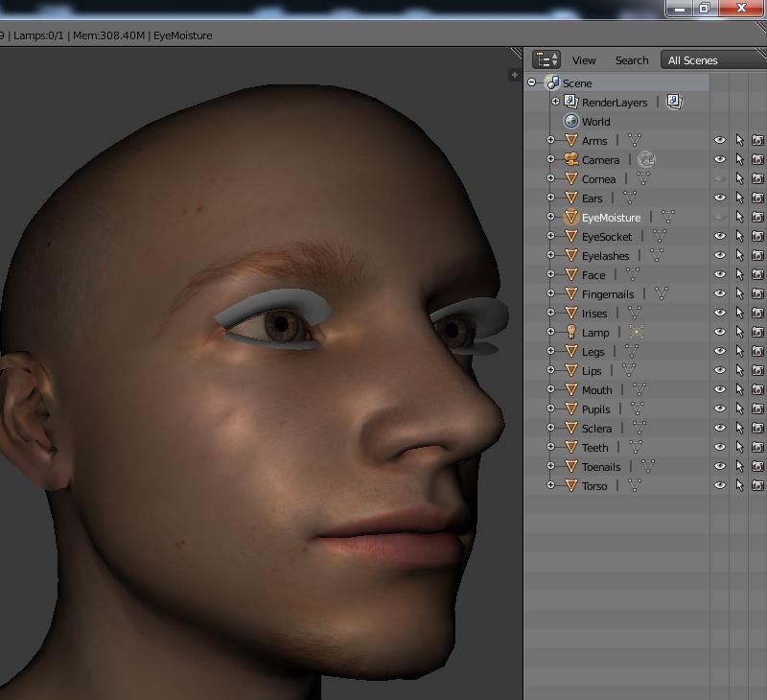The height and width of the screenshot is (700, 767).
Task: Expand the RenderLayers entry
Action: [555, 102]
